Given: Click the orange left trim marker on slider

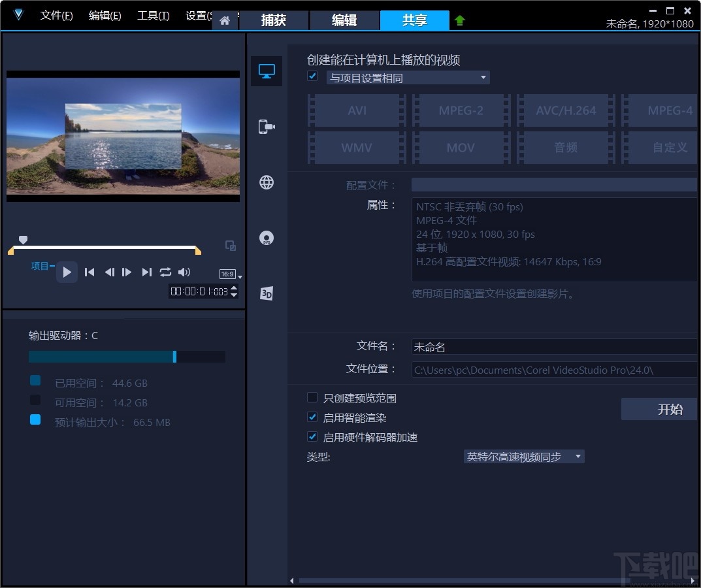Looking at the screenshot, I should coord(10,250).
